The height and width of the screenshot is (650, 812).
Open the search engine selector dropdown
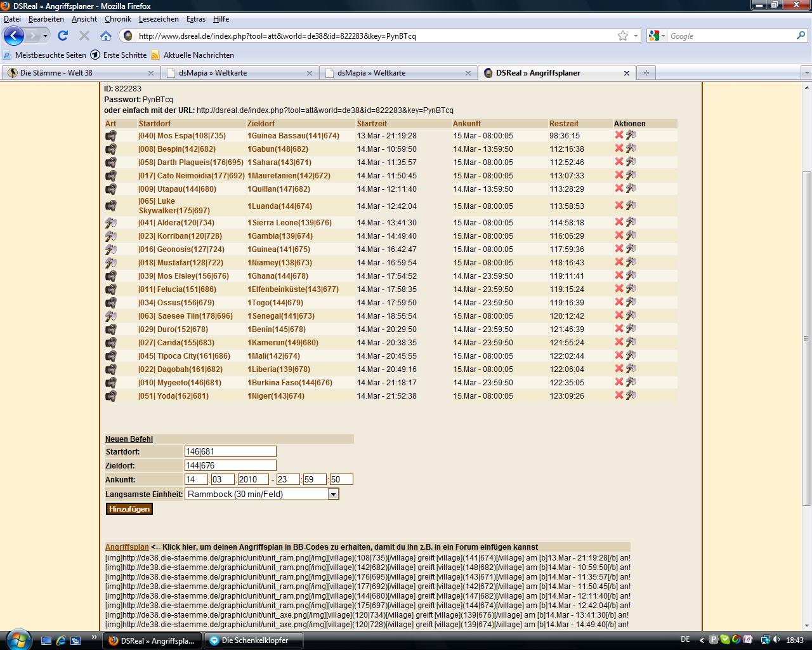point(657,36)
